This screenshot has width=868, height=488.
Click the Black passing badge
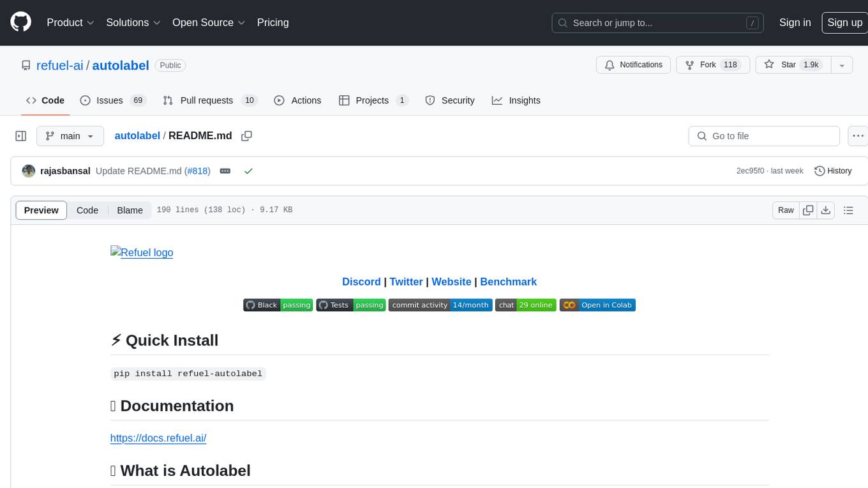[278, 305]
